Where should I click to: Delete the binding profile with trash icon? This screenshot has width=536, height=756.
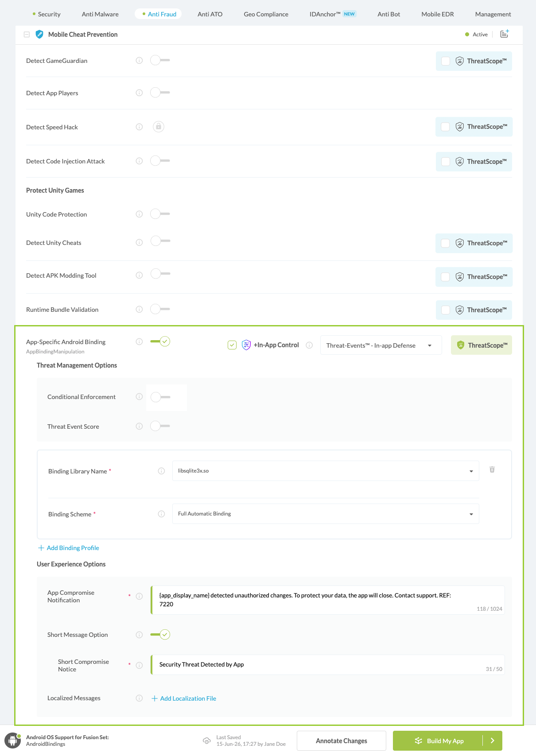492,469
